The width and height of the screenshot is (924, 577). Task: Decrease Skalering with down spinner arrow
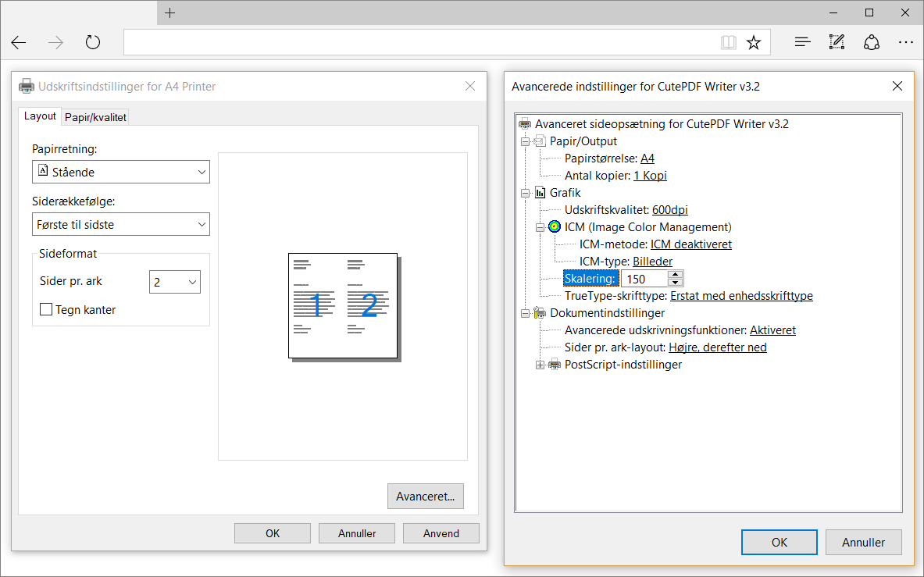[x=676, y=283]
